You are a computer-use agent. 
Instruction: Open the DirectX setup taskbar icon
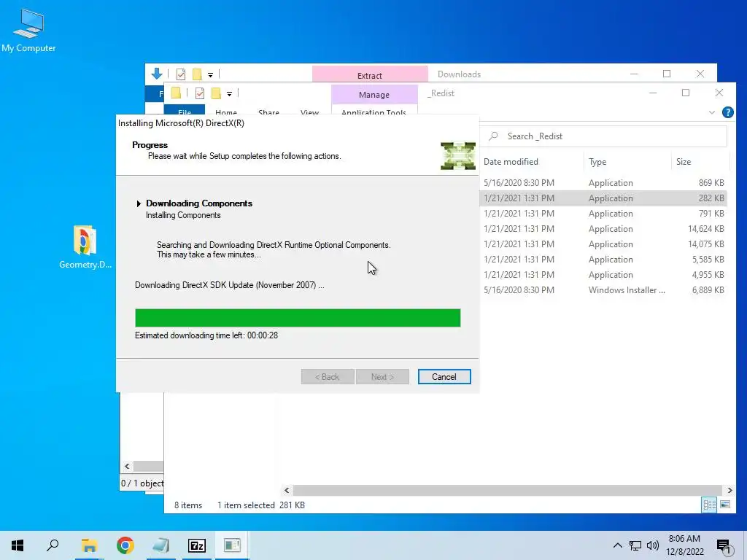[x=233, y=545]
